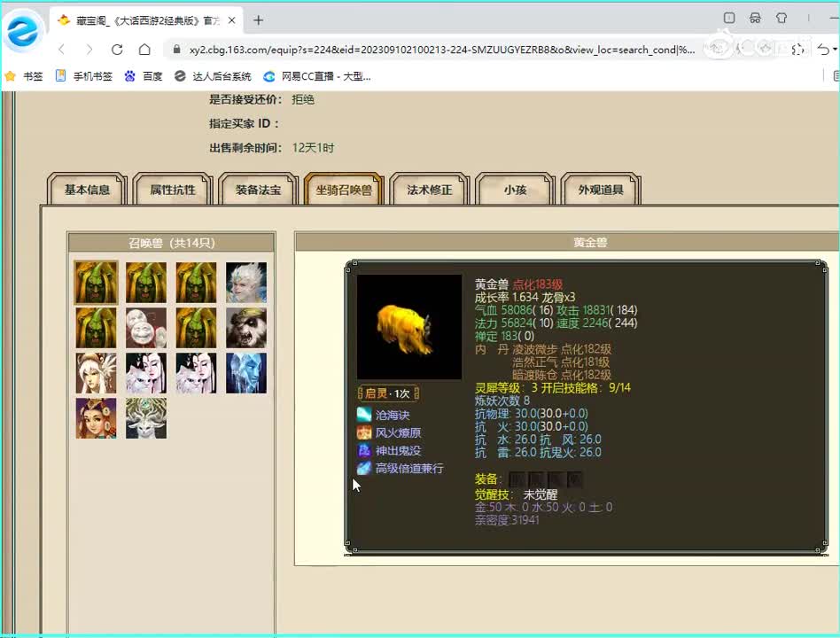Reload the current page
This screenshot has height=638, width=840.
pyautogui.click(x=117, y=50)
